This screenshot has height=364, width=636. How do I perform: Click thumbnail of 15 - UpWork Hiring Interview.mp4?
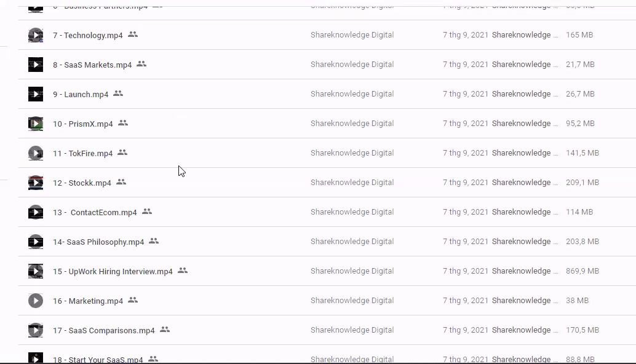pos(36,271)
